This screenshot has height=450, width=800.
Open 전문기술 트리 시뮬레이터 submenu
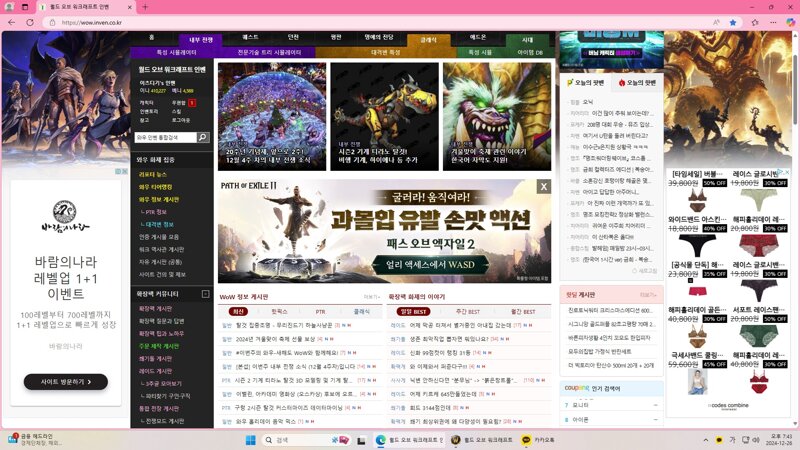tap(269, 52)
